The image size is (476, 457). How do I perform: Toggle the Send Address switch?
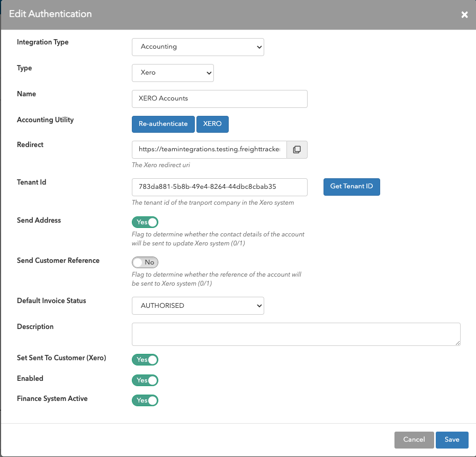coord(145,222)
